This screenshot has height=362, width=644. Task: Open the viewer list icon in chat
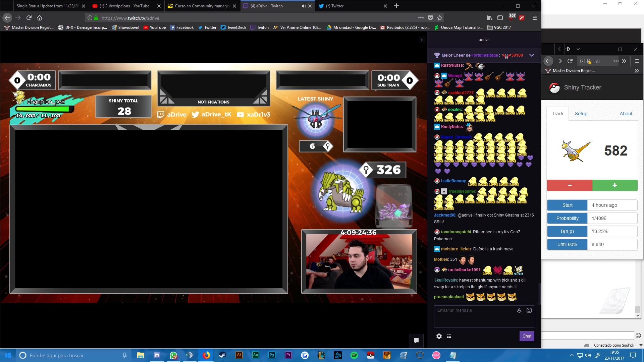tap(449, 336)
